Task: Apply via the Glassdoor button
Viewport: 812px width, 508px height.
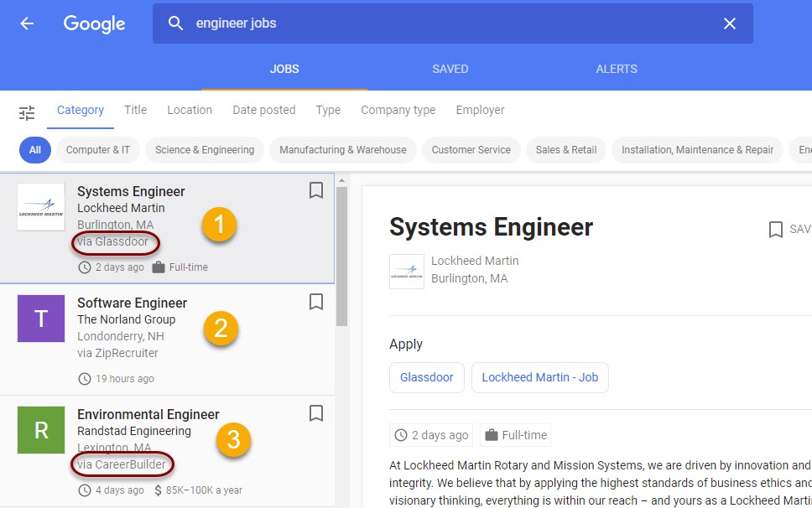Action: 426,377
